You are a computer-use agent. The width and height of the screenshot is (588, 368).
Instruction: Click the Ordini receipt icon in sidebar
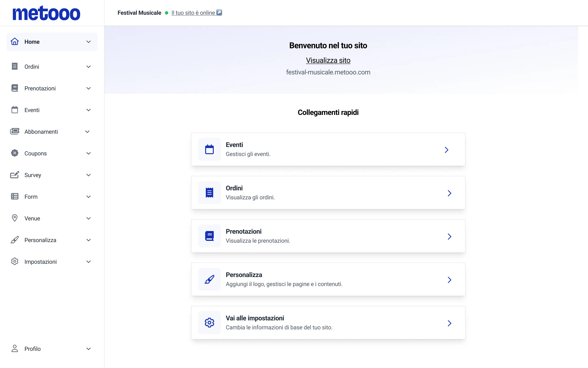[14, 66]
